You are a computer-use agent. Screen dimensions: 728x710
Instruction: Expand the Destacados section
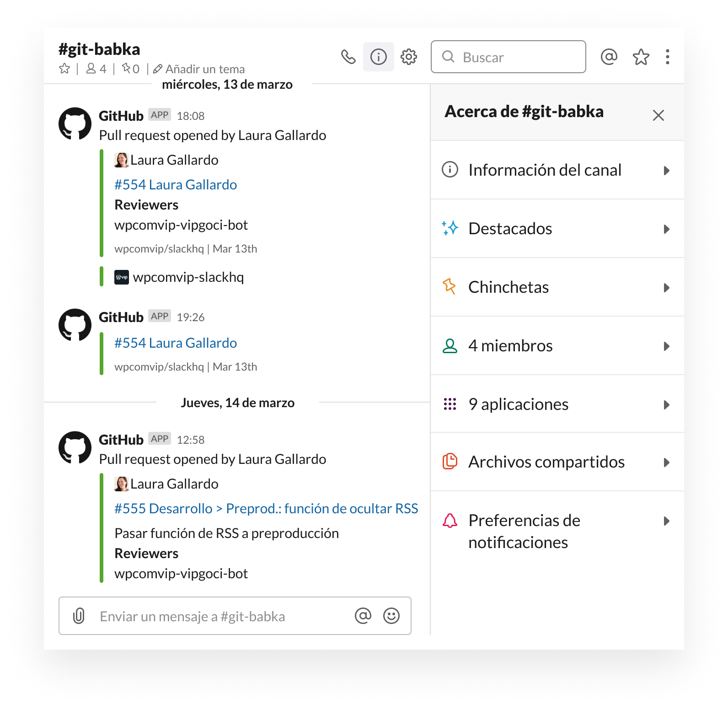[557, 229]
